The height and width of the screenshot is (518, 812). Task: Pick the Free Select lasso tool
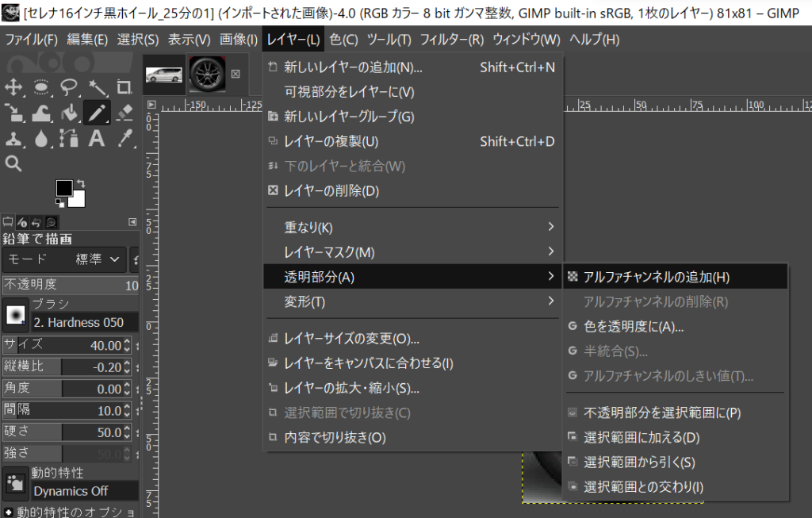pos(69,87)
